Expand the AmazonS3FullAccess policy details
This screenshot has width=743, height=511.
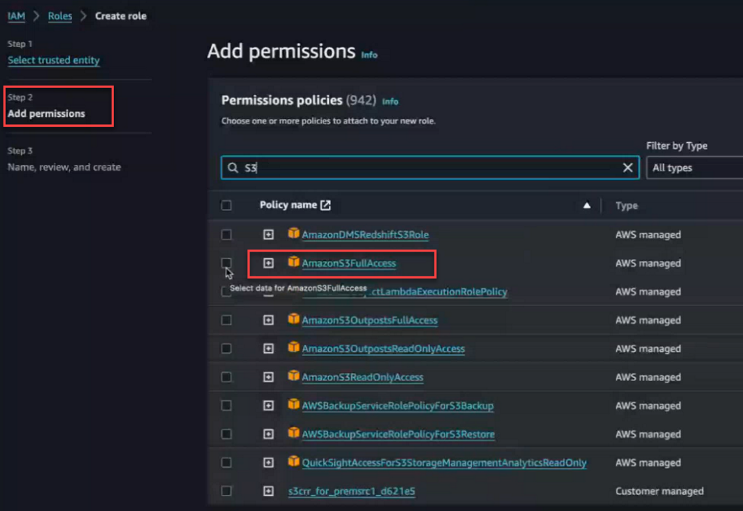point(269,263)
